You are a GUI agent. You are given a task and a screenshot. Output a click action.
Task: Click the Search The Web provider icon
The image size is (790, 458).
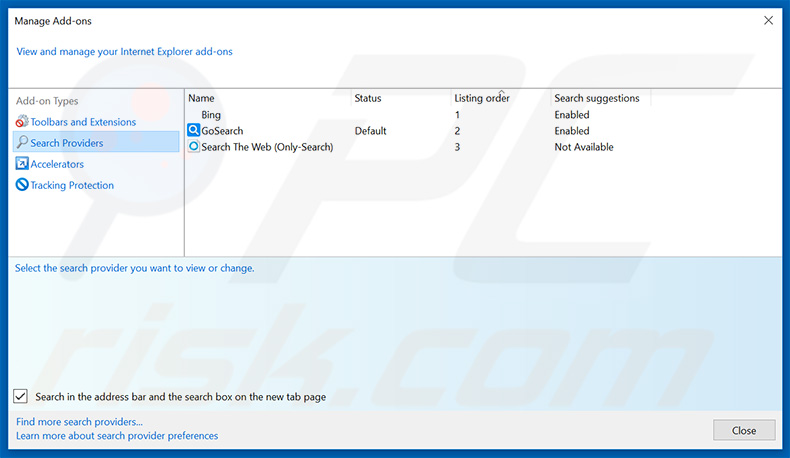point(193,146)
